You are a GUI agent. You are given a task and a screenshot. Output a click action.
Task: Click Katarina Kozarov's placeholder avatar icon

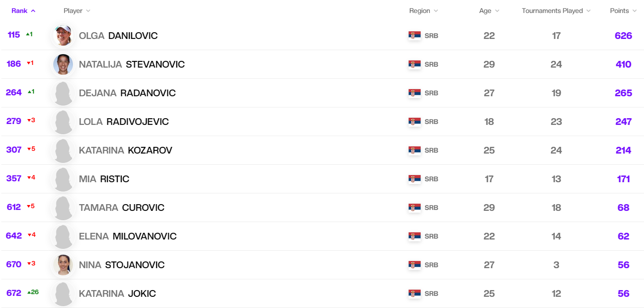click(x=63, y=150)
